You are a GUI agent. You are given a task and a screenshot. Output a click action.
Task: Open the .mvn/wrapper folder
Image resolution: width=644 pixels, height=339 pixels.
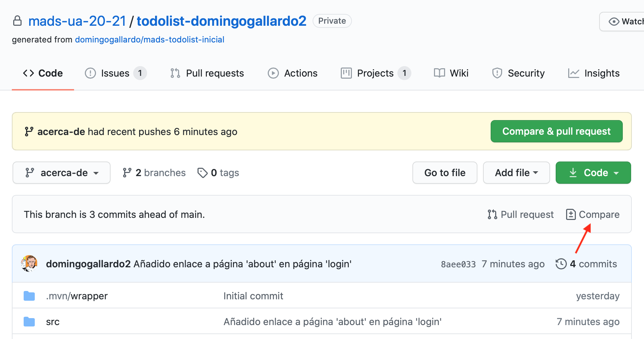click(x=77, y=296)
